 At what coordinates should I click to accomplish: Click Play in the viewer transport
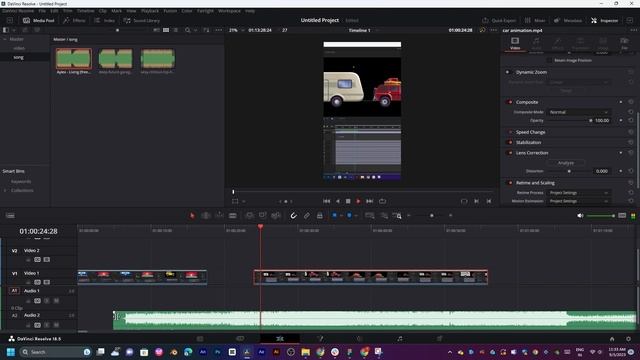(x=358, y=201)
